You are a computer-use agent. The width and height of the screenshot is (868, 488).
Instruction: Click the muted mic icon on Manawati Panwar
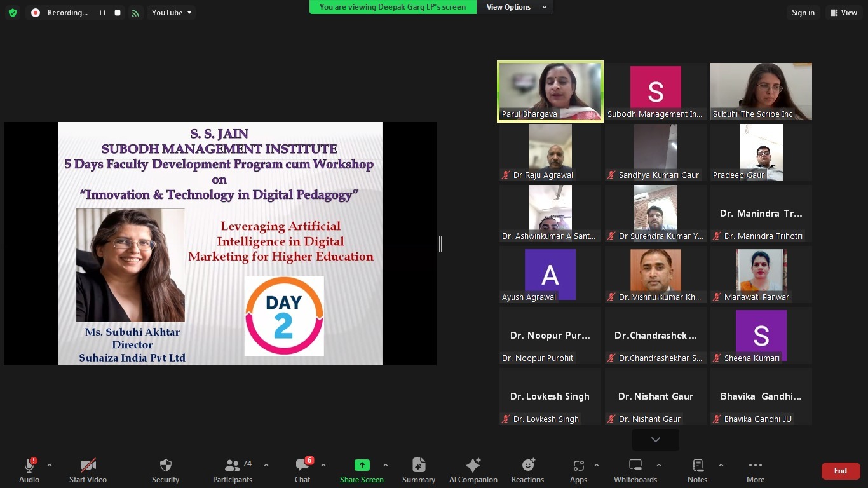[717, 297]
